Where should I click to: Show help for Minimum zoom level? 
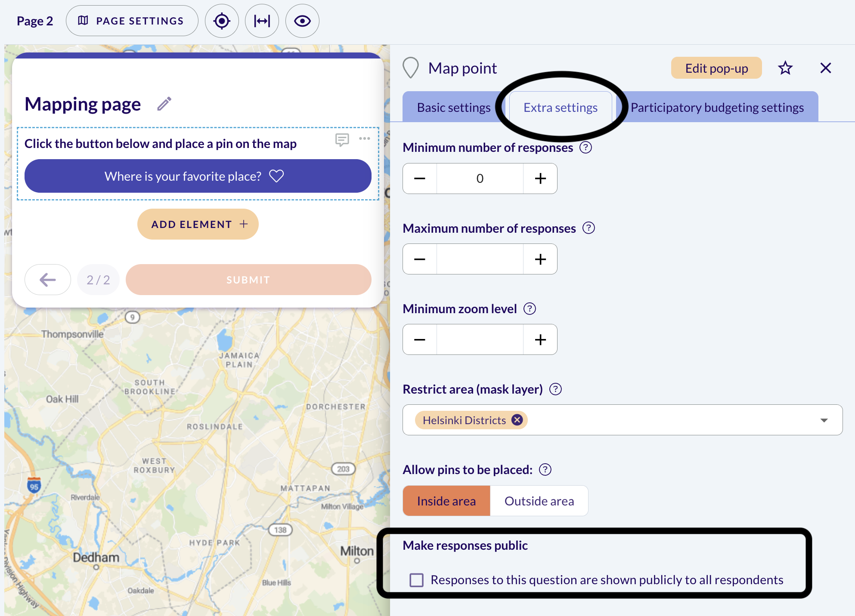(530, 308)
